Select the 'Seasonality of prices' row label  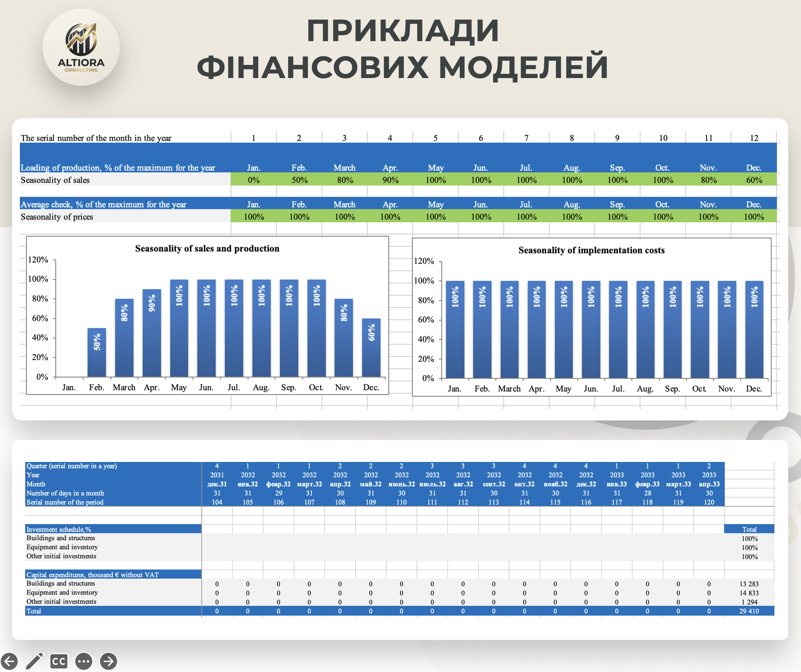tap(57, 217)
